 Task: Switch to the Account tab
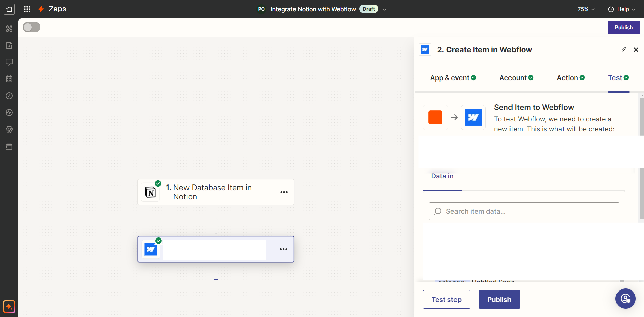[x=517, y=78]
